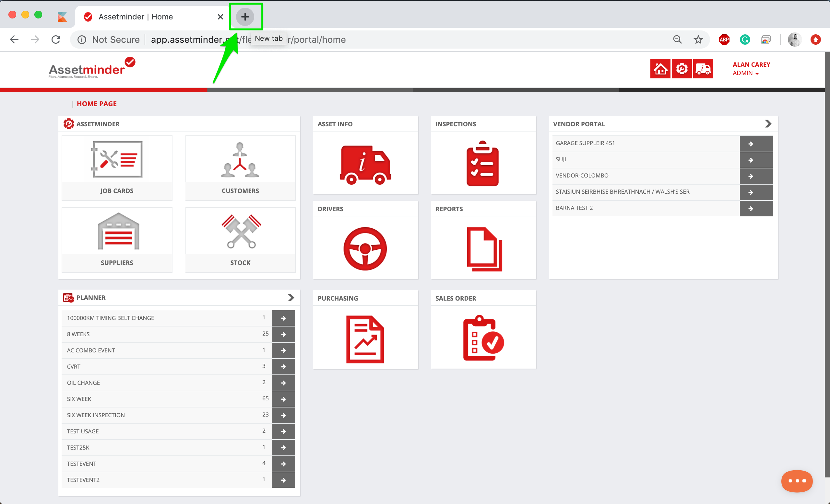The width and height of the screenshot is (830, 504).
Task: Expand the Vendor Portal chevron
Action: (768, 124)
